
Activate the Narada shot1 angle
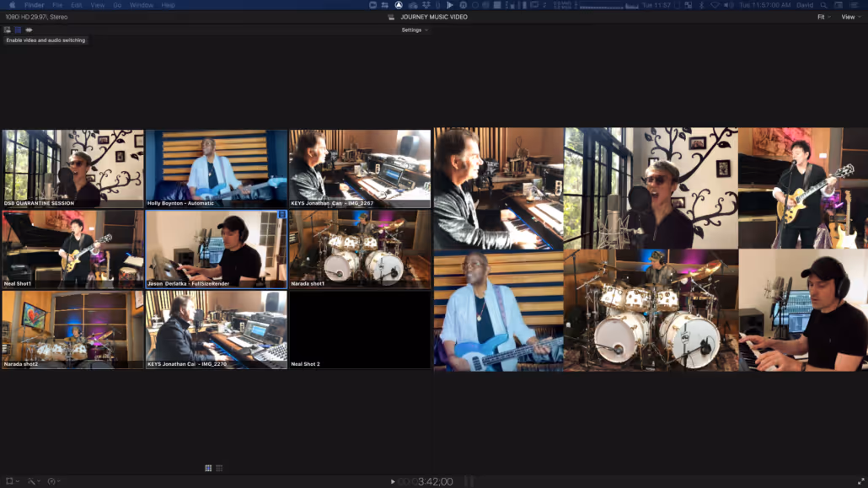(360, 249)
